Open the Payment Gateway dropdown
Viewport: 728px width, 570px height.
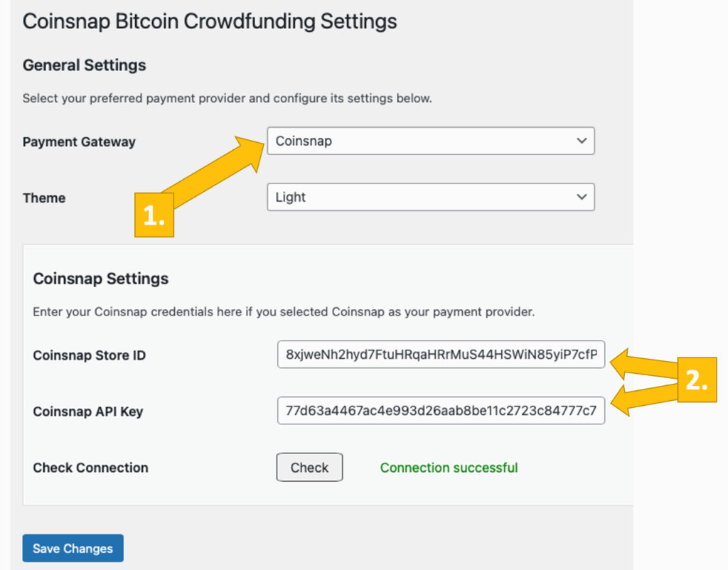click(430, 141)
